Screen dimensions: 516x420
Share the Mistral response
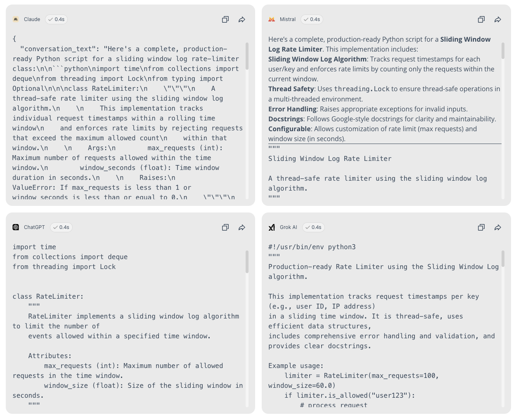(x=498, y=19)
